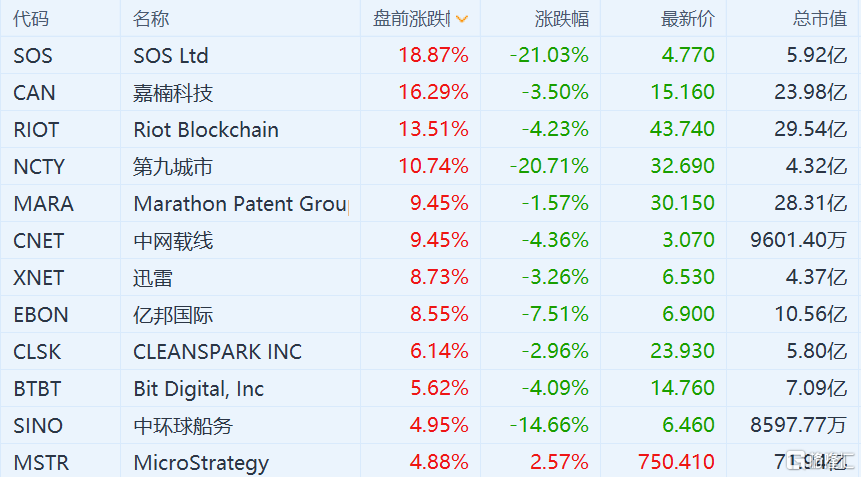Sort by the 涨跌幅 column header
This screenshot has height=477, width=861.
click(x=561, y=19)
